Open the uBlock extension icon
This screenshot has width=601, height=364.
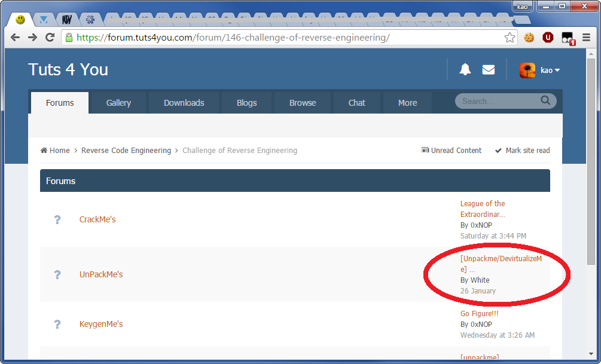548,38
